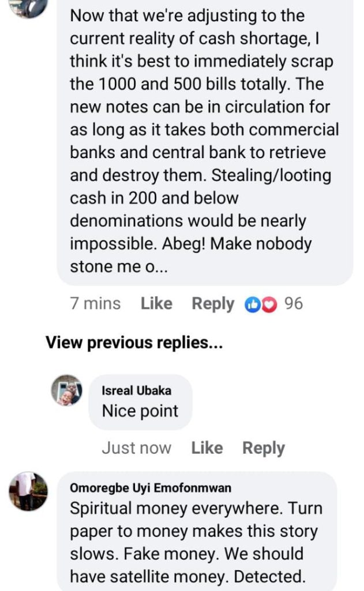
Task: Reply to Isreal Ubaka's 'Nice point'
Action: tap(263, 448)
